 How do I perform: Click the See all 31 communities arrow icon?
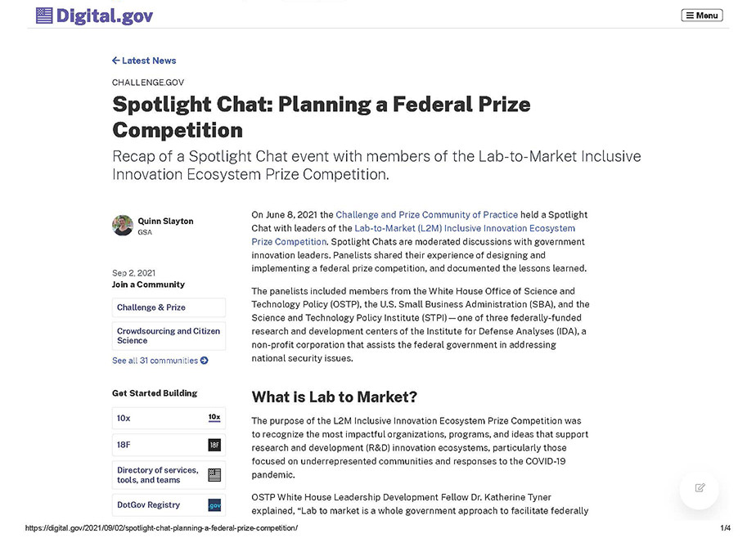[205, 361]
